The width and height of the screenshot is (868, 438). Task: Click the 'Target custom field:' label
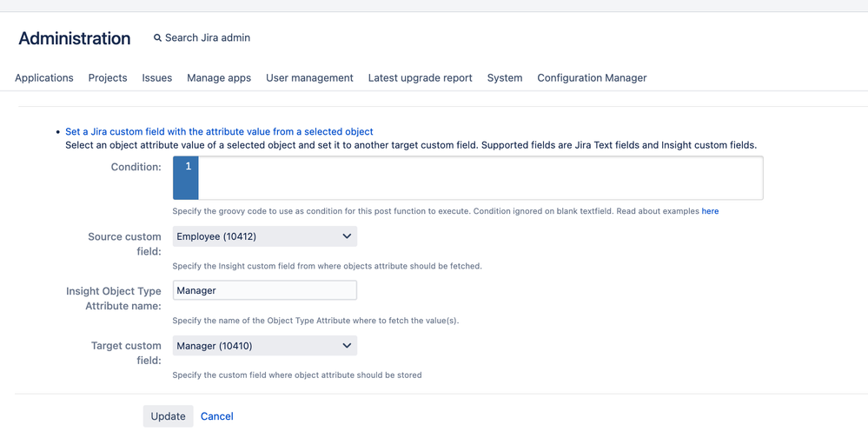pos(126,354)
